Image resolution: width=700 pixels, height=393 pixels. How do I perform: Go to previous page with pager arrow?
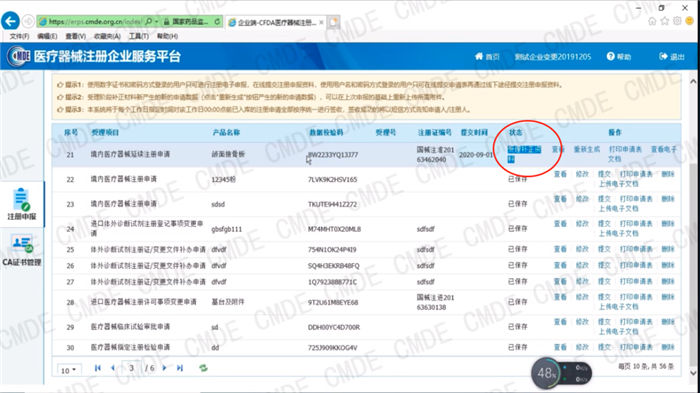pos(113,368)
